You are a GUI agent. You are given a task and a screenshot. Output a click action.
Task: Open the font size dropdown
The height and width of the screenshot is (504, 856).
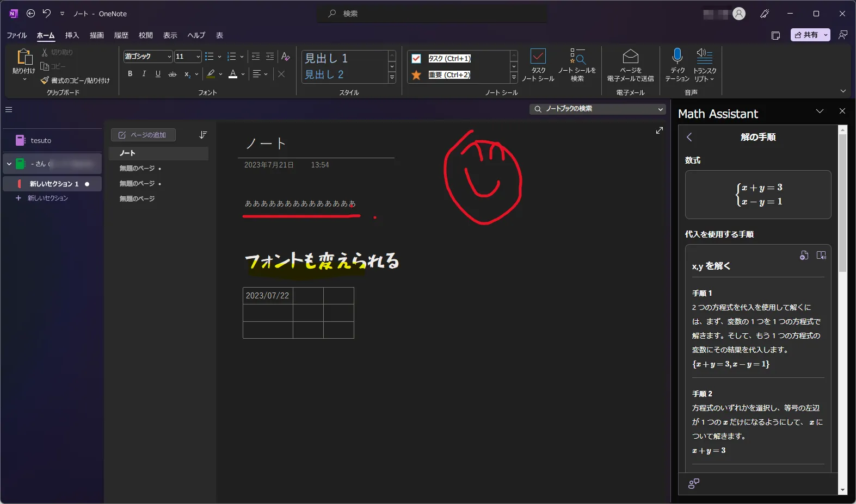(x=198, y=57)
